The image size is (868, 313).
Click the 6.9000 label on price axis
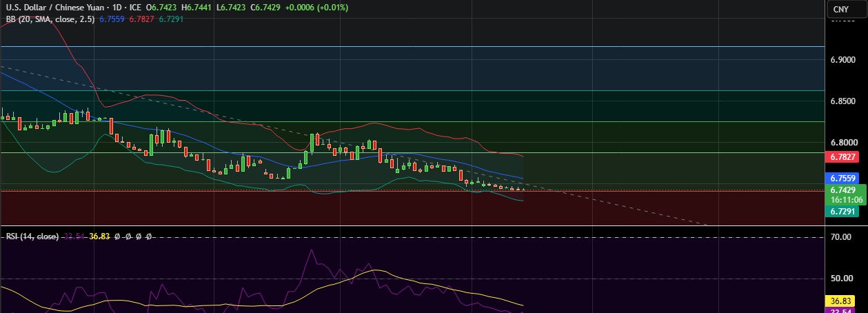pyautogui.click(x=842, y=60)
